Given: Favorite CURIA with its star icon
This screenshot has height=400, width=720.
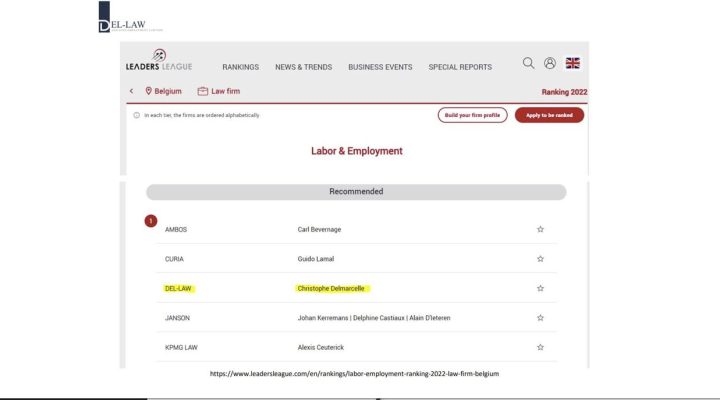Looking at the screenshot, I should click(x=540, y=259).
